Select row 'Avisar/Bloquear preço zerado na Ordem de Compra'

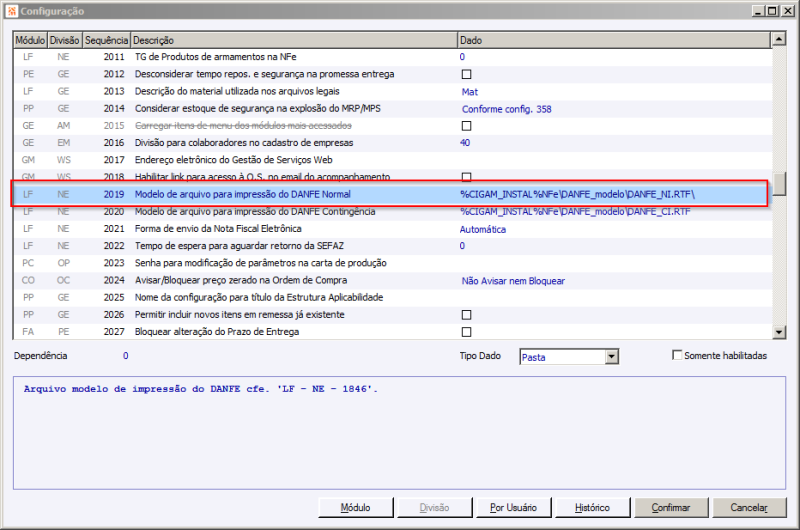tap(392, 281)
